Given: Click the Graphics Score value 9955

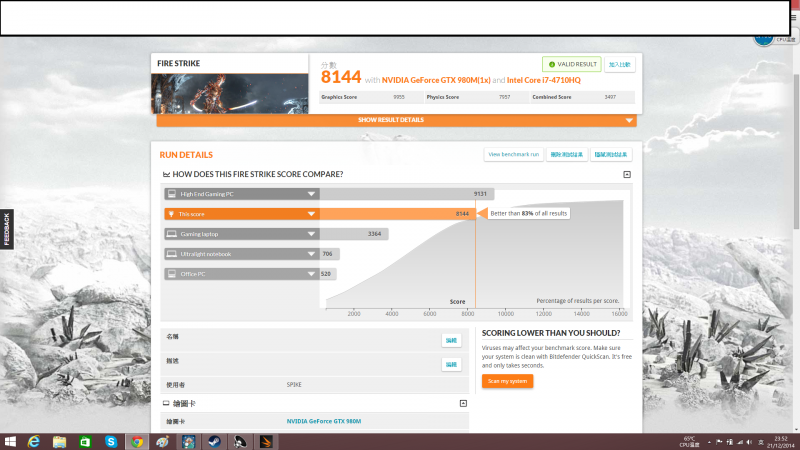Looking at the screenshot, I should point(398,97).
